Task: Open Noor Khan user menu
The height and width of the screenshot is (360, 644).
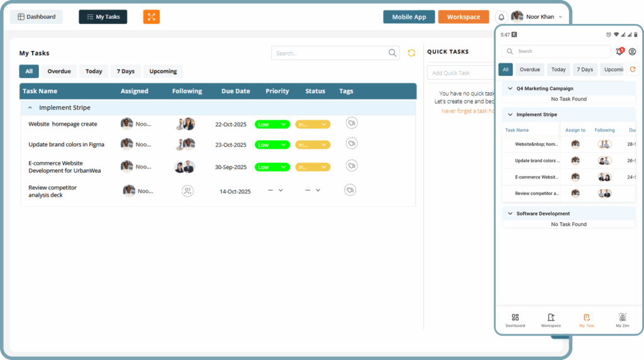Action: [536, 17]
